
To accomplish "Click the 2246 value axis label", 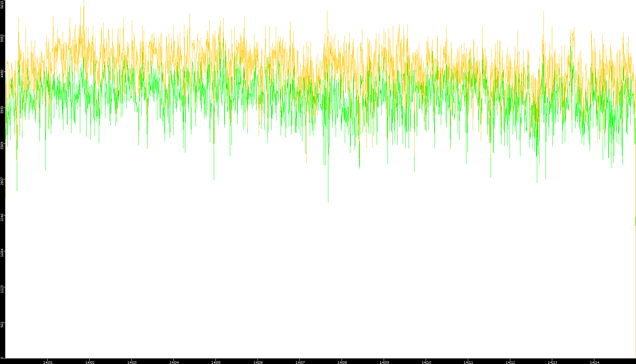I will click(2, 217).
